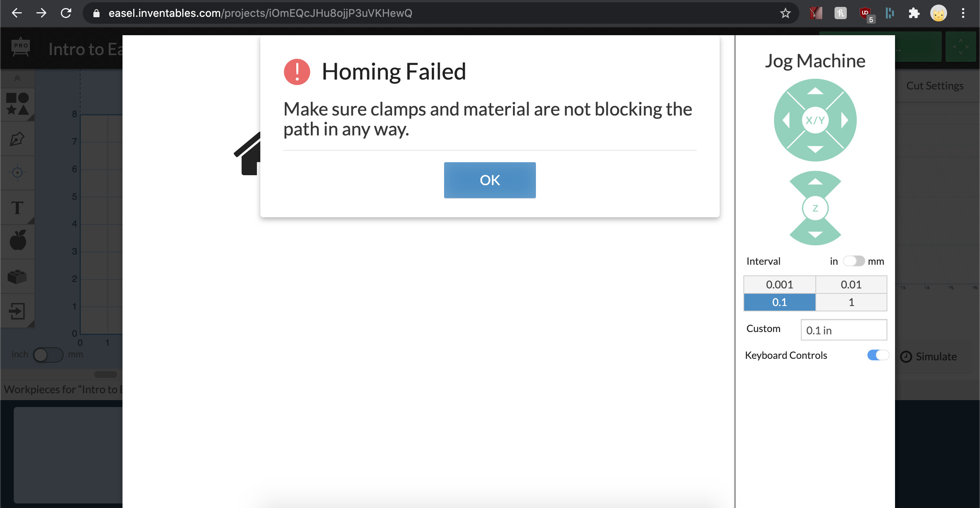Jog machine left with the X-axis left arrow
Image resolution: width=980 pixels, height=508 pixels.
pyautogui.click(x=786, y=120)
